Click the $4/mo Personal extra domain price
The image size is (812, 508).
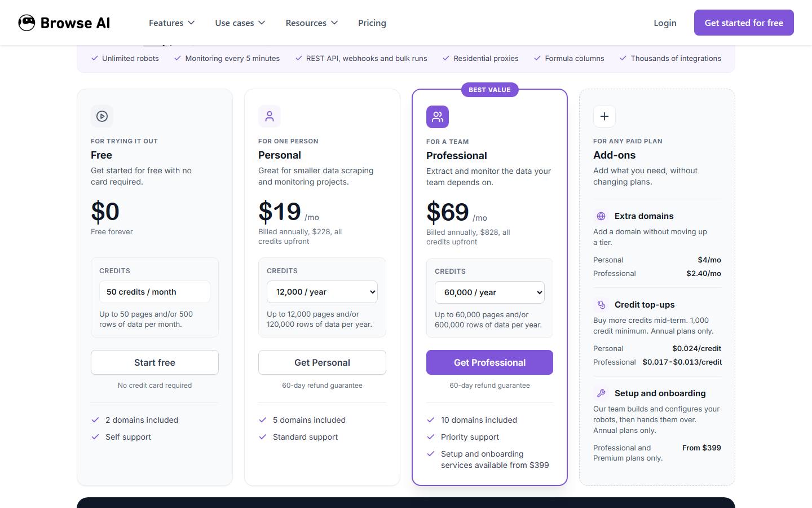tap(709, 260)
